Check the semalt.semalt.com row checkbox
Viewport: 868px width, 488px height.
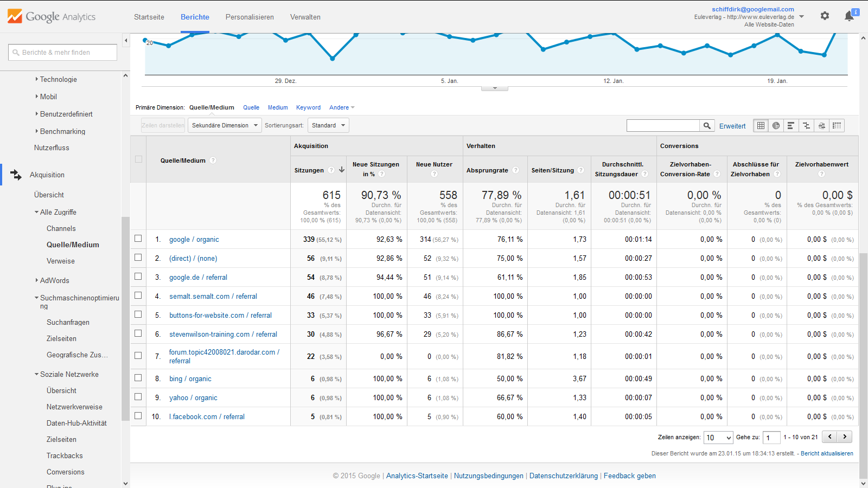138,296
